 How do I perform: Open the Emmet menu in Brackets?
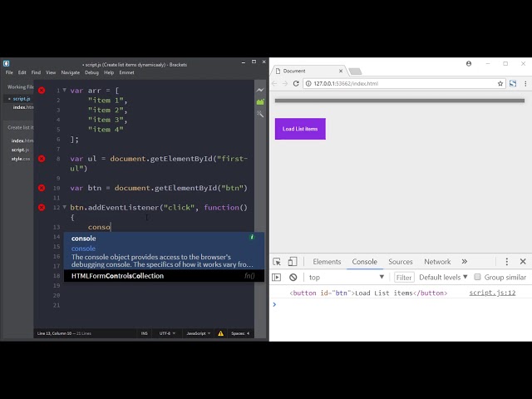pos(126,72)
